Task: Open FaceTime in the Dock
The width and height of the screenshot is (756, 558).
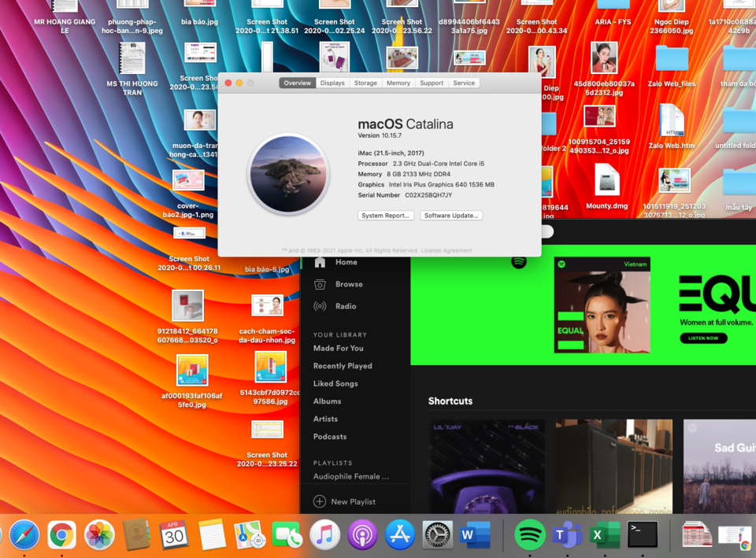Action: [x=287, y=535]
